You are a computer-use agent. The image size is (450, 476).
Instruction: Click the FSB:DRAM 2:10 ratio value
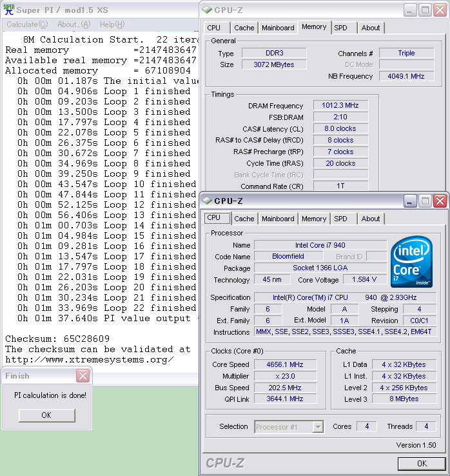pos(340,117)
